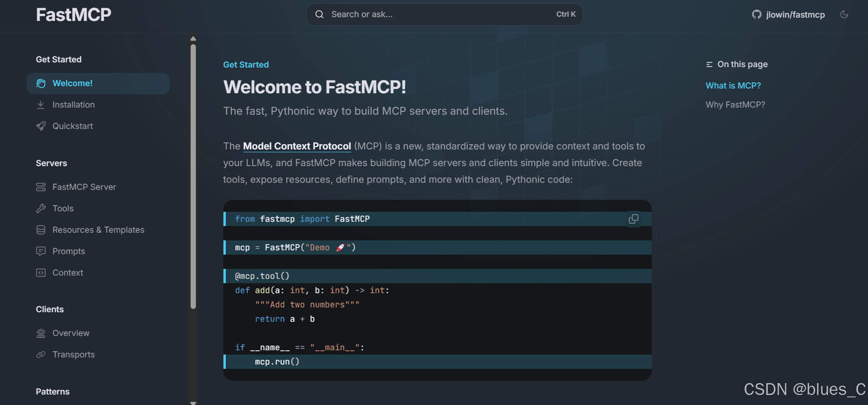Open Resources & Templates page
868x405 pixels.
98,230
